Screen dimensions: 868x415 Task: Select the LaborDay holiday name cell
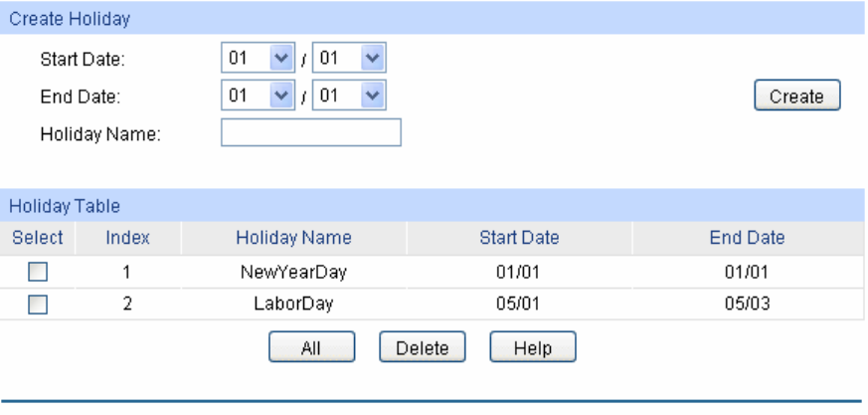click(x=293, y=305)
